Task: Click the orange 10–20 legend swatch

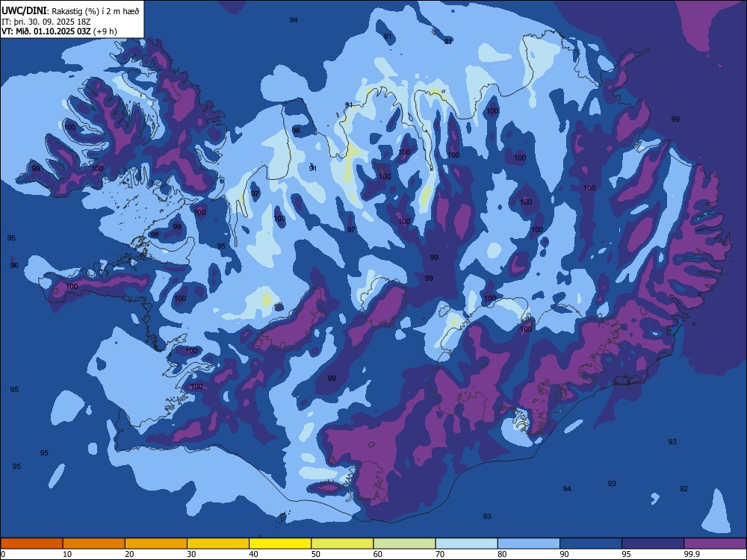Action: tap(94, 544)
